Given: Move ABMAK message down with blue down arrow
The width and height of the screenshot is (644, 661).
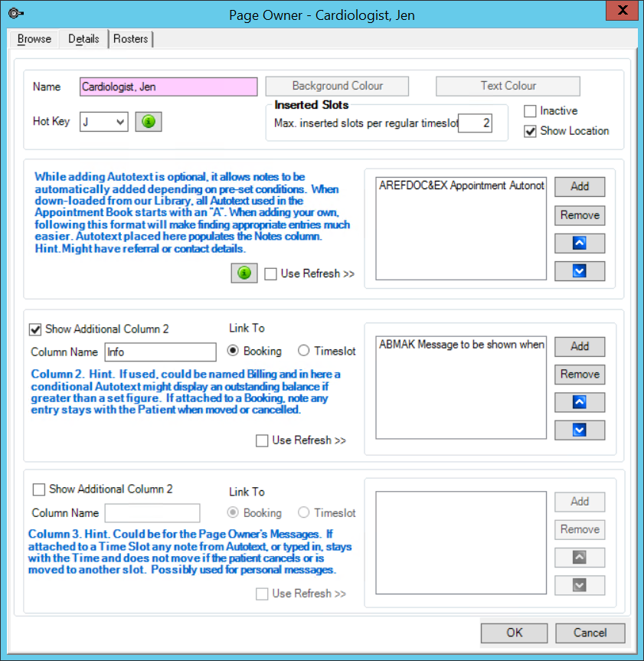Looking at the screenshot, I should pyautogui.click(x=580, y=430).
